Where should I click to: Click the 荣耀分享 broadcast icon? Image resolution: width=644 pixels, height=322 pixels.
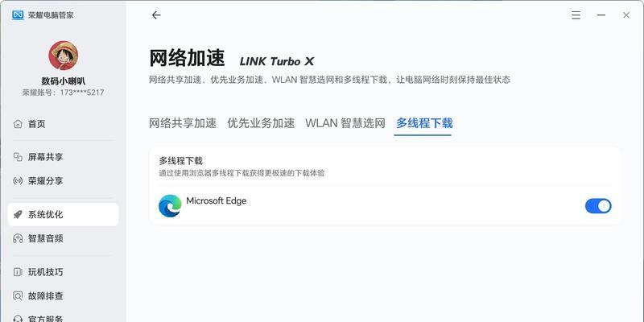pyautogui.click(x=18, y=180)
